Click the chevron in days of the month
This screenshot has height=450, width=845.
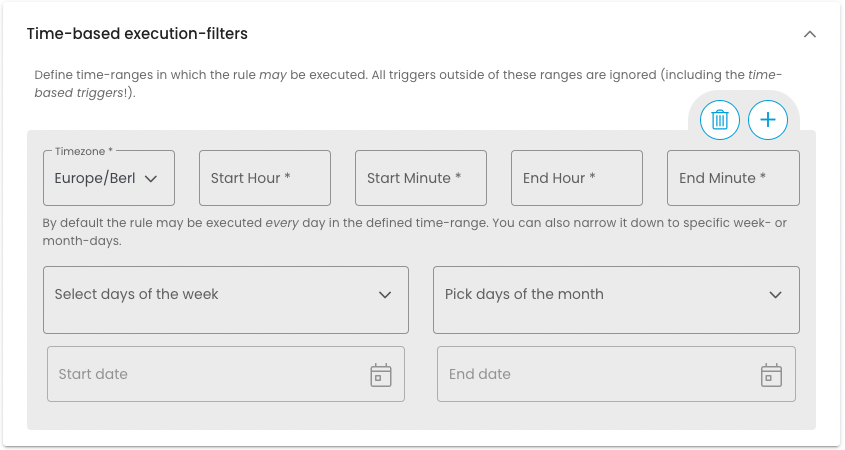(775, 295)
